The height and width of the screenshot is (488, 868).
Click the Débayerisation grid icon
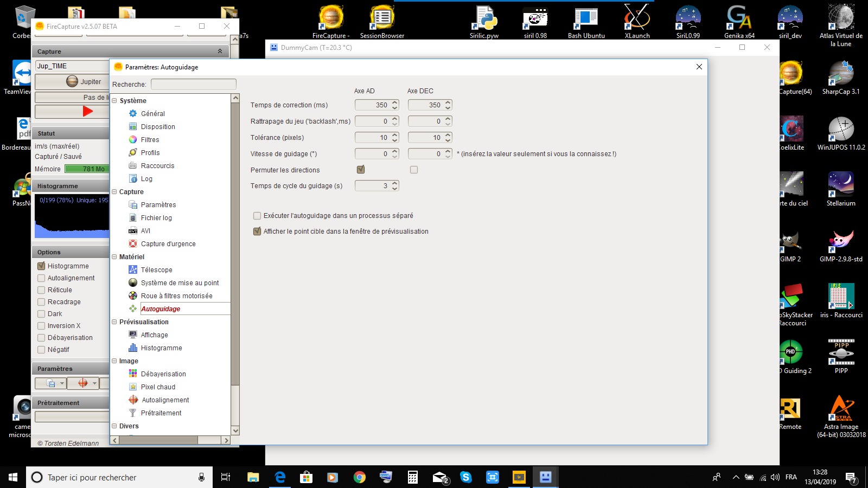tap(133, 374)
